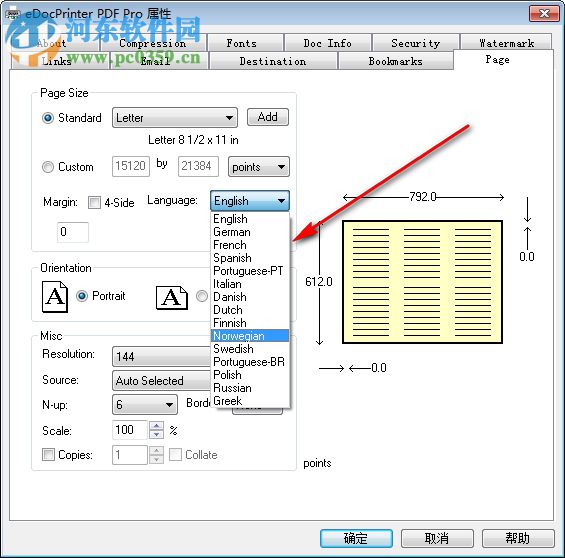Pick Portuguese-BR from the language list
This screenshot has height=558, width=565.
(x=250, y=361)
